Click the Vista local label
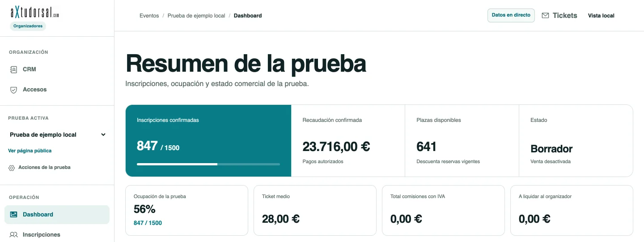This screenshot has height=242, width=644. pos(601,16)
